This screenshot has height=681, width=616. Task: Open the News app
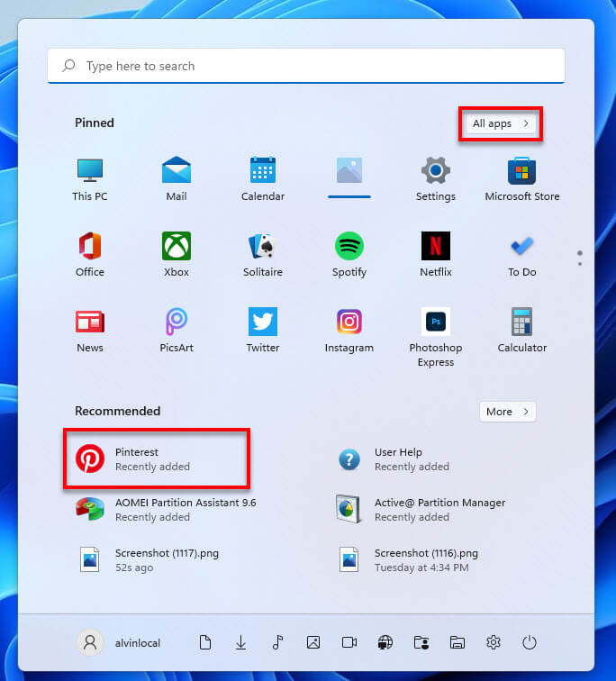coord(90,330)
